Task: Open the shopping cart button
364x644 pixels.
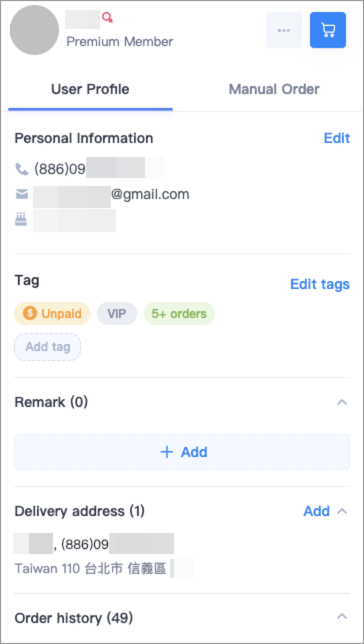Action: coord(328,30)
